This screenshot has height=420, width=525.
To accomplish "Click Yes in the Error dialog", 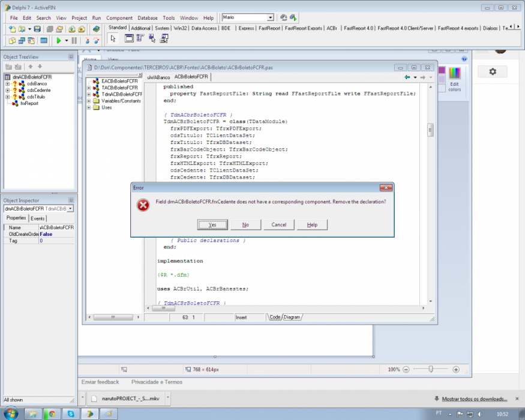I will point(212,225).
